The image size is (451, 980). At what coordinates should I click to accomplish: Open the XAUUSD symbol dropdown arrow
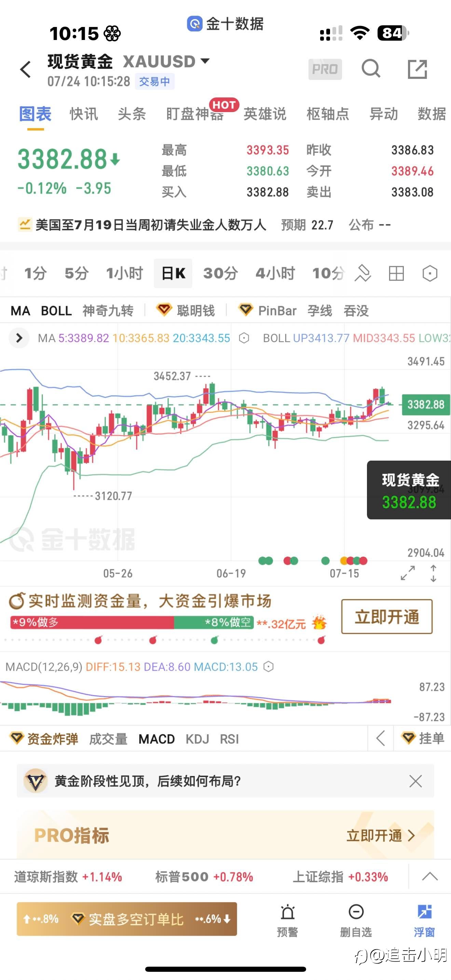pos(205,61)
